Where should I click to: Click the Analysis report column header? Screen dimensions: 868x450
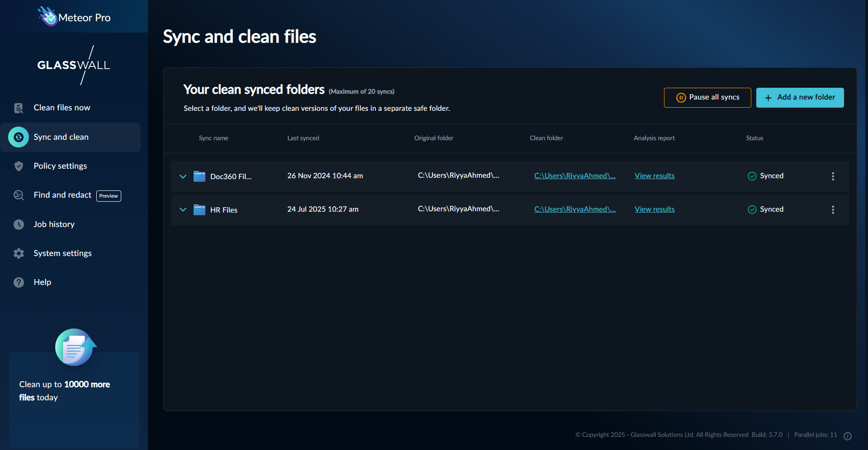[x=654, y=138]
